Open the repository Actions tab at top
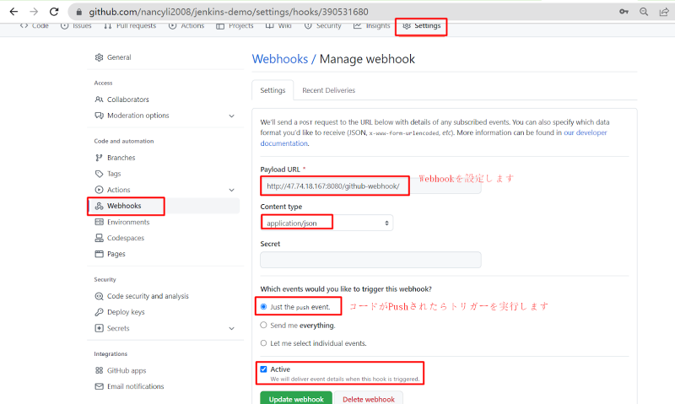This screenshot has width=675, height=404. (186, 26)
